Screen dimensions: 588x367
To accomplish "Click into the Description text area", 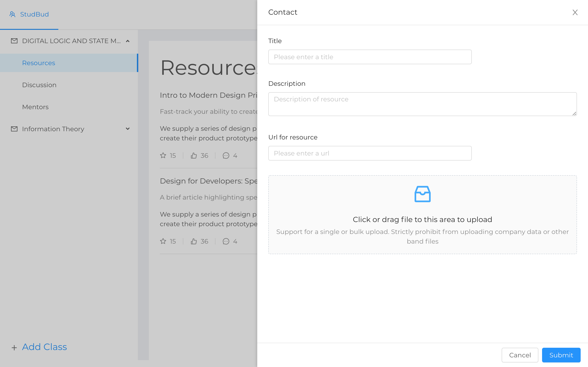I will point(422,104).
